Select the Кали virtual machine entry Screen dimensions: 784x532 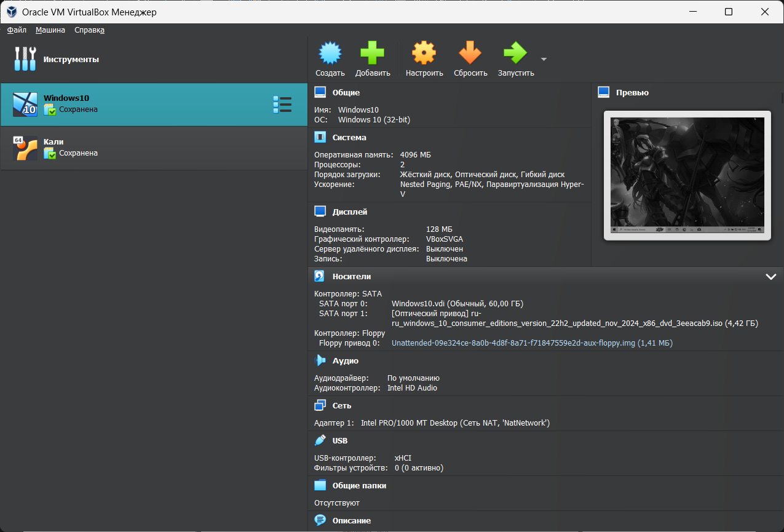click(154, 148)
